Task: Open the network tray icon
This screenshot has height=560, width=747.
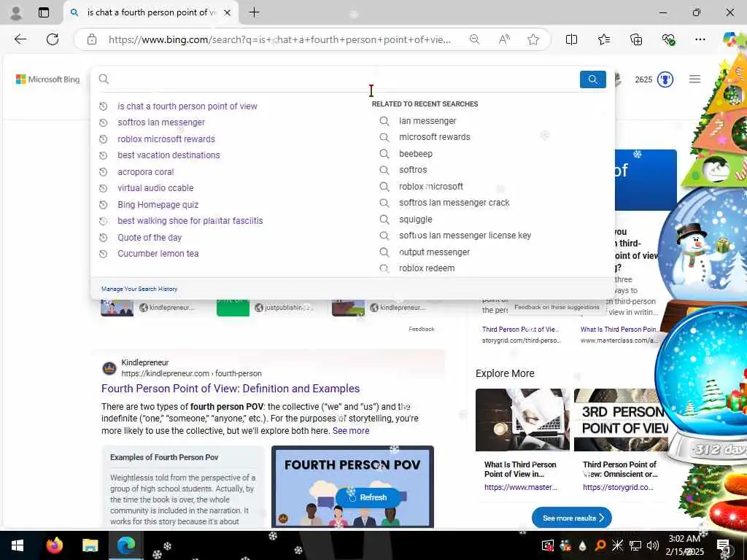Action: [x=635, y=545]
